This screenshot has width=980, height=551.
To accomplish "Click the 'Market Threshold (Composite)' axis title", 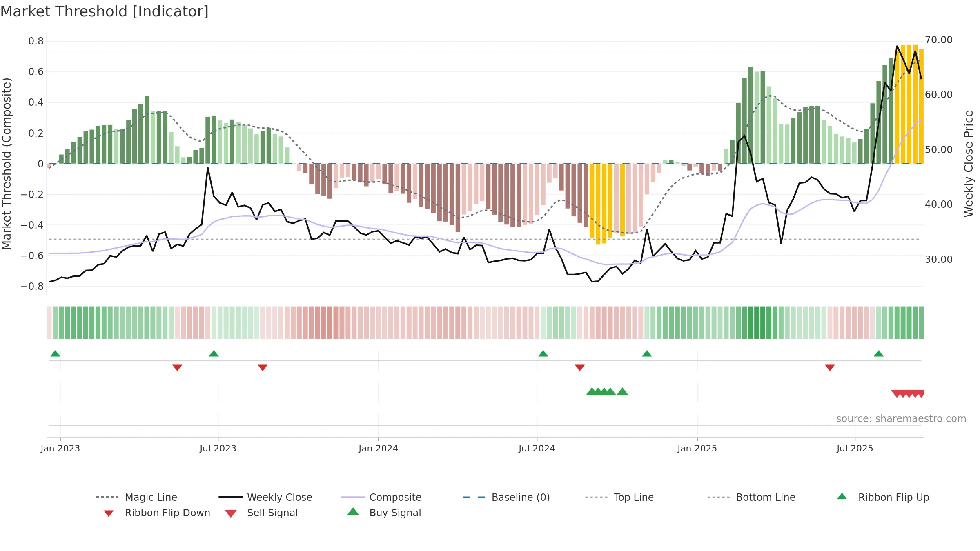I will point(7,164).
